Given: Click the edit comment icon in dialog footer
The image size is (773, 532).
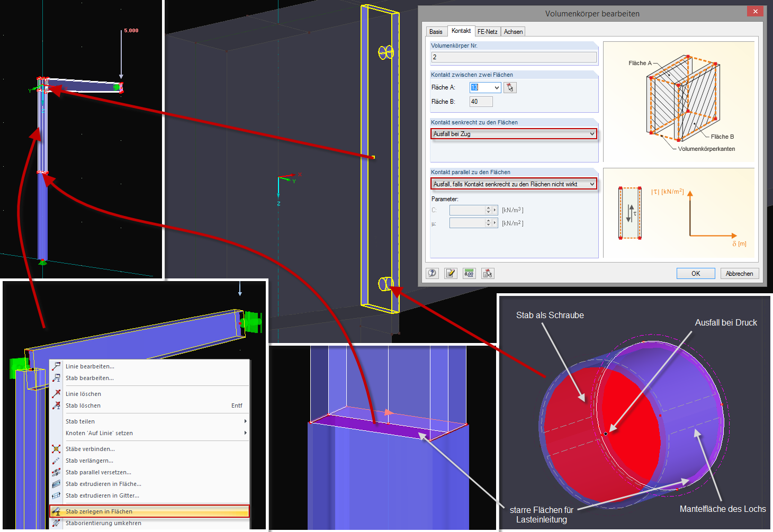Looking at the screenshot, I should [451, 273].
